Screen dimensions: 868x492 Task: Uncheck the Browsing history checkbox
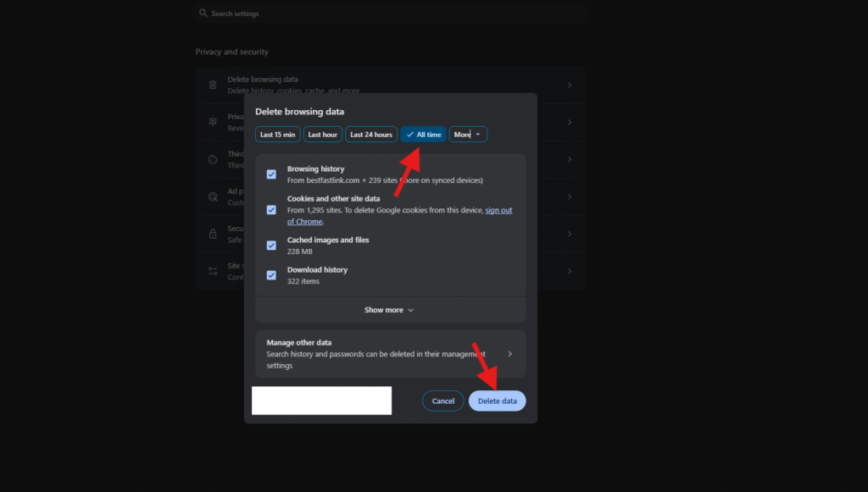tap(271, 174)
